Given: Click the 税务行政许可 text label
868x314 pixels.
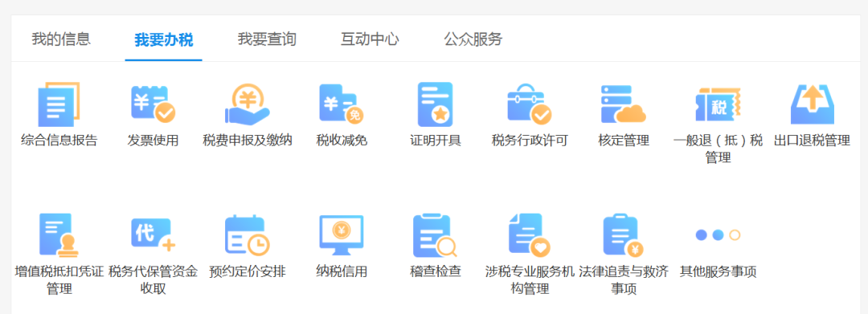Looking at the screenshot, I should tap(530, 141).
